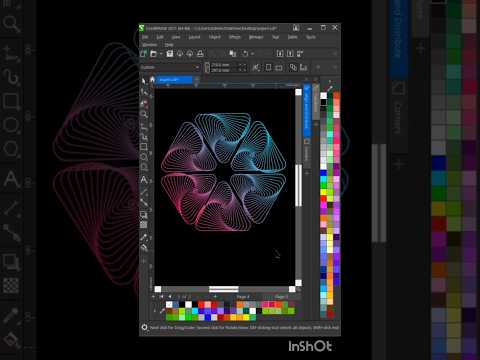The height and width of the screenshot is (360, 480).
Task: Select the Rectangle tool
Action: pyautogui.click(x=144, y=147)
